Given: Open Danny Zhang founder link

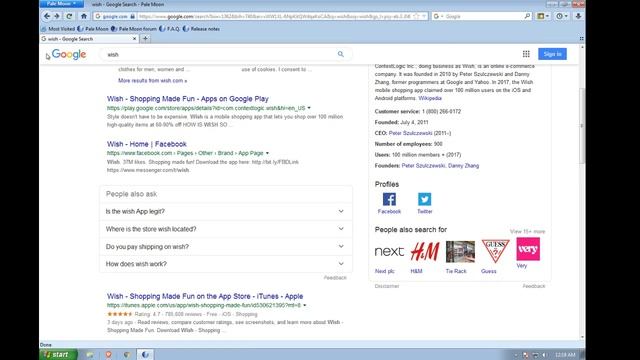Looking at the screenshot, I should [464, 166].
